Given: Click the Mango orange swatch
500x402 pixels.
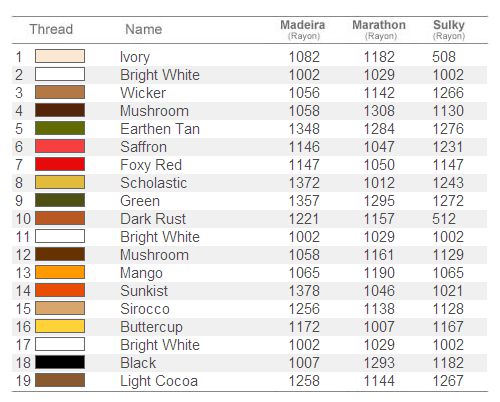Looking at the screenshot, I should click(x=60, y=272).
